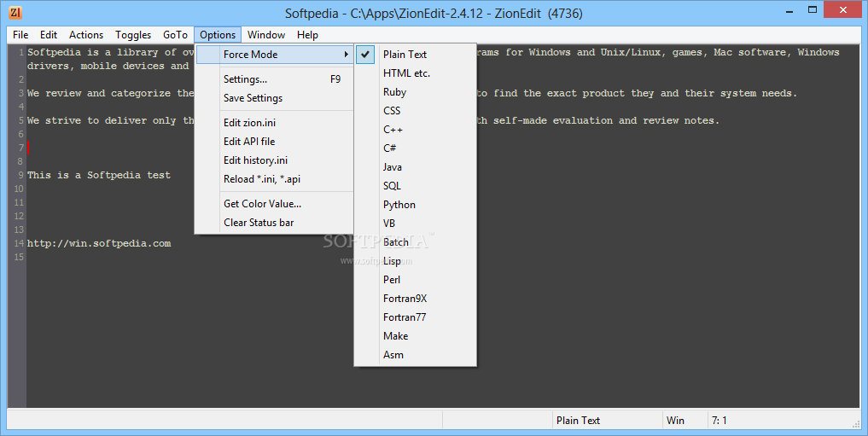This screenshot has width=868, height=436.
Task: Open the Toggles menu
Action: click(x=133, y=35)
